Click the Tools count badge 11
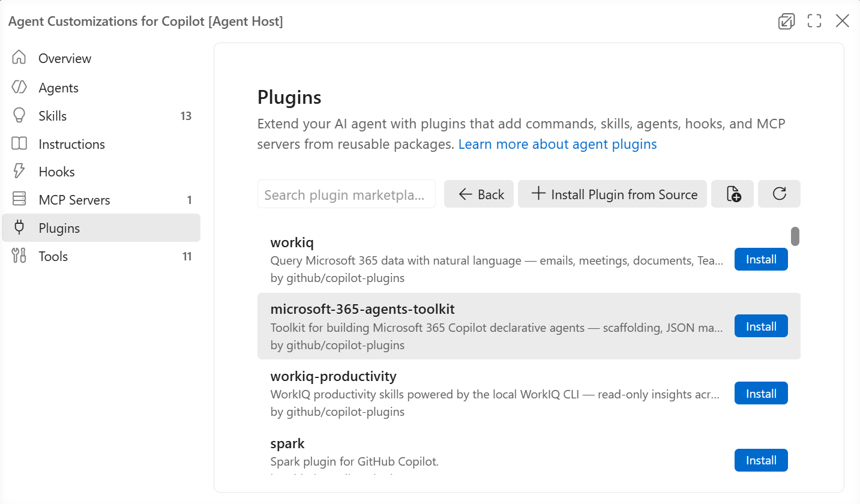 (187, 256)
